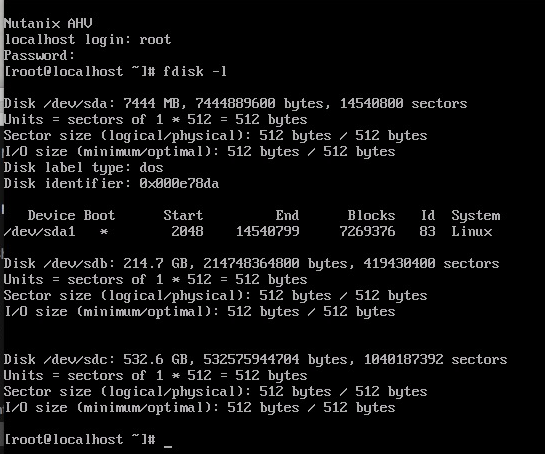The width and height of the screenshot is (545, 454).
Task: Click the 'fdisk -l' command text
Action: click(x=195, y=72)
